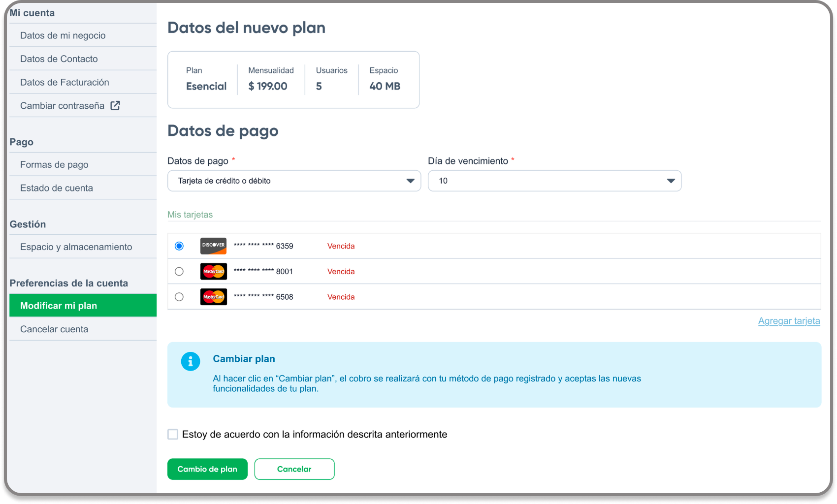Viewport: 837px width, 504px height.
Task: Click the external link icon beside Cambiar contraseña
Action: click(115, 105)
